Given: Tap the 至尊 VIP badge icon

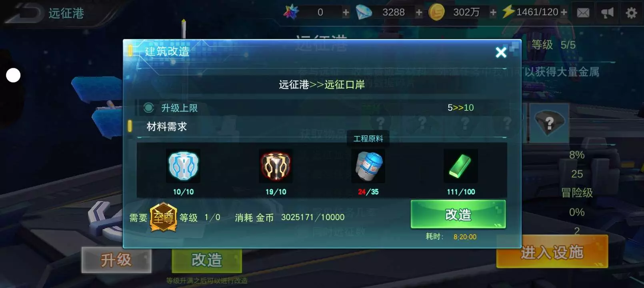Looking at the screenshot, I should click(x=163, y=217).
